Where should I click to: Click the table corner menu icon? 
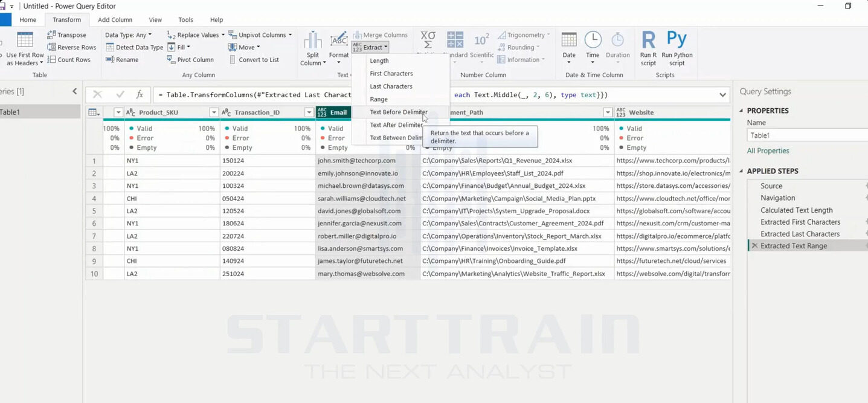coord(94,112)
